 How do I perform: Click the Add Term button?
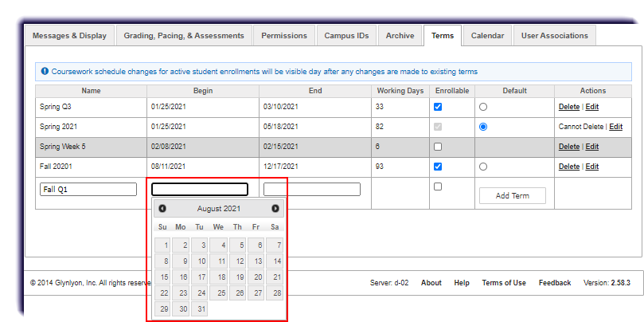point(513,196)
